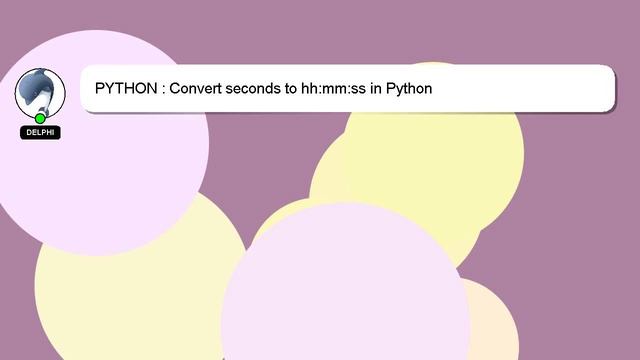The image size is (640, 360).
Task: Click the colon separator after PYTHON
Action: [163, 89]
